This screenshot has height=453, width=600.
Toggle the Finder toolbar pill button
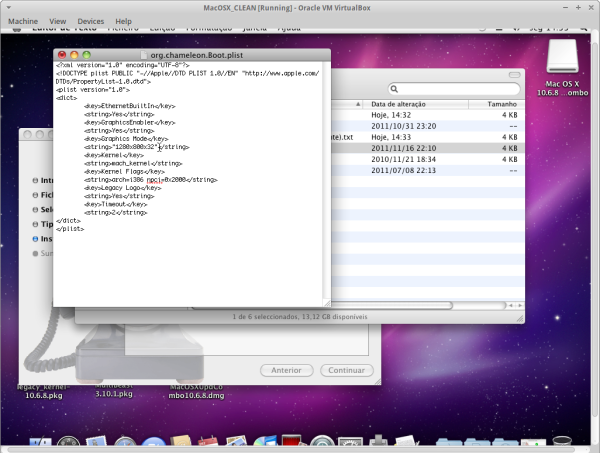pos(514,75)
